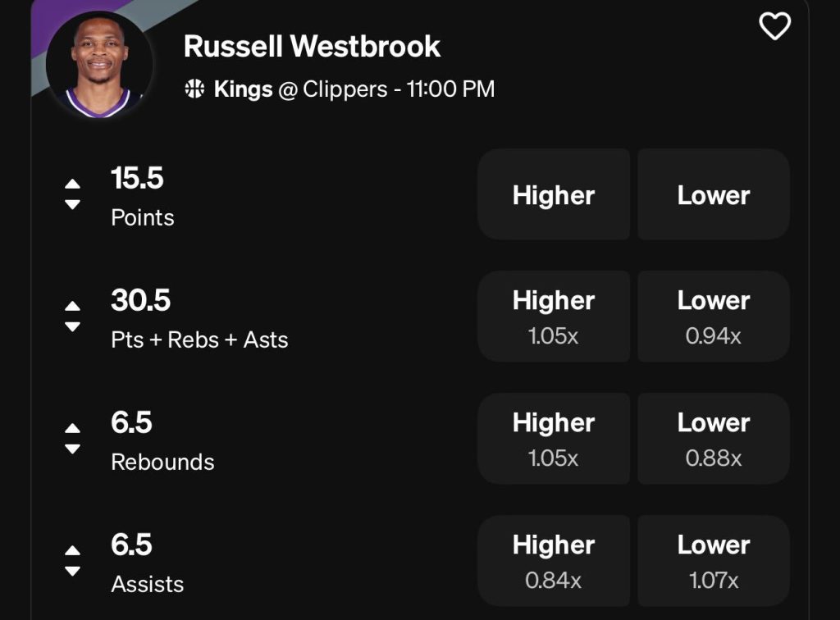This screenshot has width=840, height=620.
Task: Favorite Russell Westbrook with heart icon
Action: tap(774, 27)
